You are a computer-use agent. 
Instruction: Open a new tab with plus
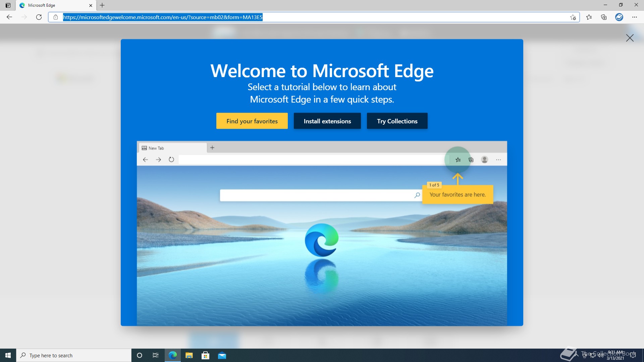(x=102, y=5)
